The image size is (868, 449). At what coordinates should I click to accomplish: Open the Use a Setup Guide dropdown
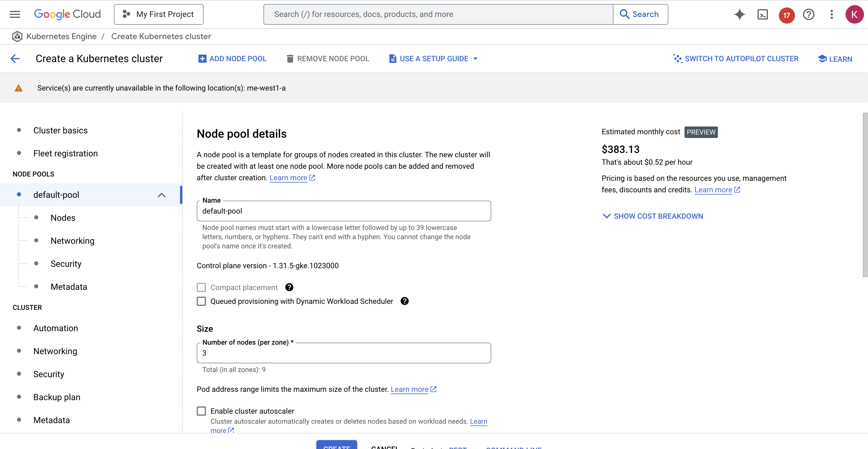coord(433,59)
